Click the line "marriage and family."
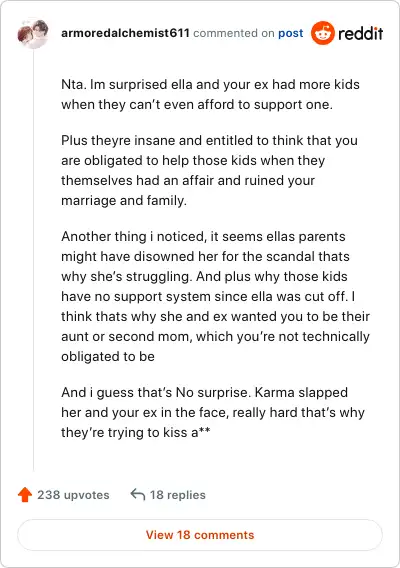The width and height of the screenshot is (400, 568). 124,200
